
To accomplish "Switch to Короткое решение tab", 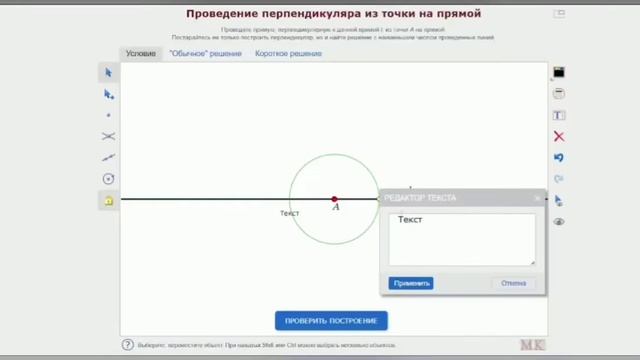I will coord(288,53).
